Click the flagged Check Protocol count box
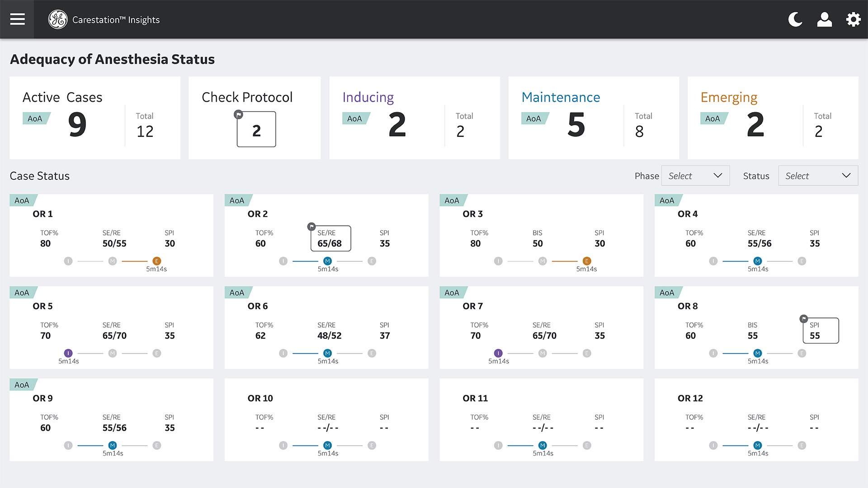Viewport: 868px width, 488px height. pyautogui.click(x=256, y=129)
